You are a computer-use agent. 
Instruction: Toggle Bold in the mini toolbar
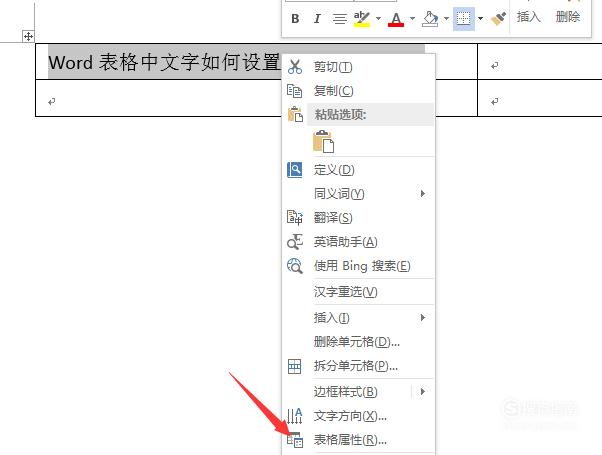click(295, 18)
